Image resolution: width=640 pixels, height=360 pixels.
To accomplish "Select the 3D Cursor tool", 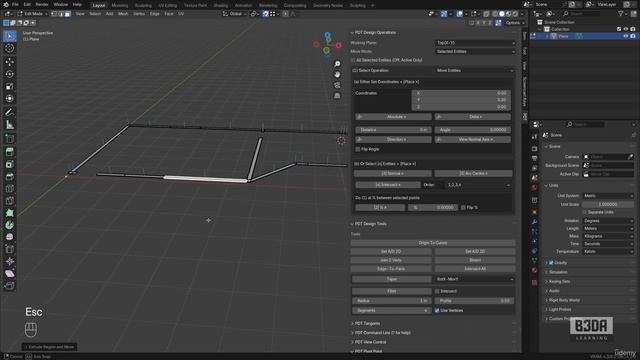I will [9, 48].
